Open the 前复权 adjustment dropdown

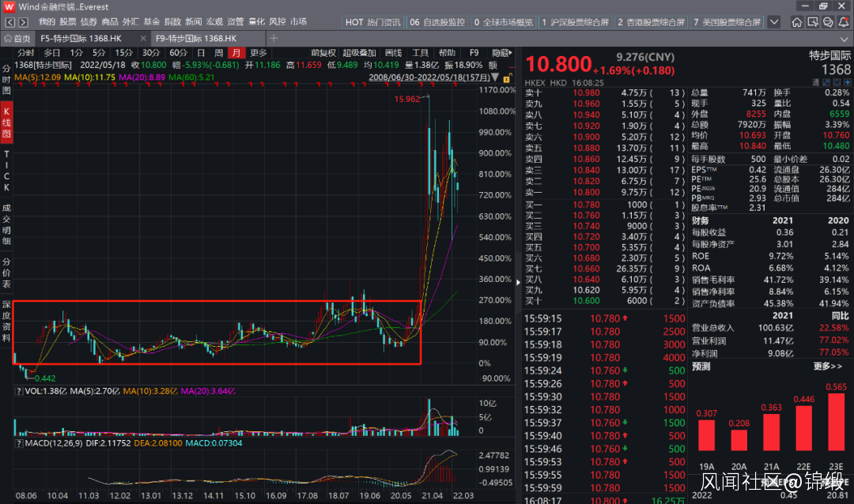[x=323, y=53]
